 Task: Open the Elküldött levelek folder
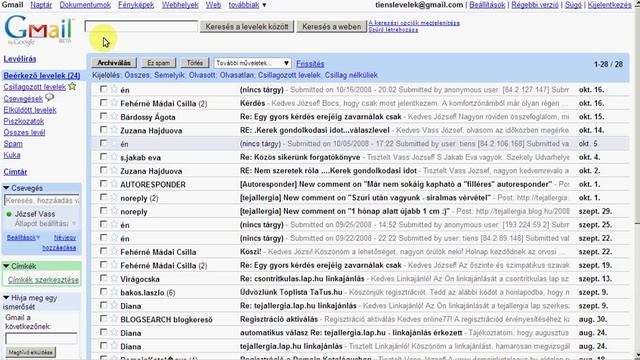pyautogui.click(x=30, y=110)
